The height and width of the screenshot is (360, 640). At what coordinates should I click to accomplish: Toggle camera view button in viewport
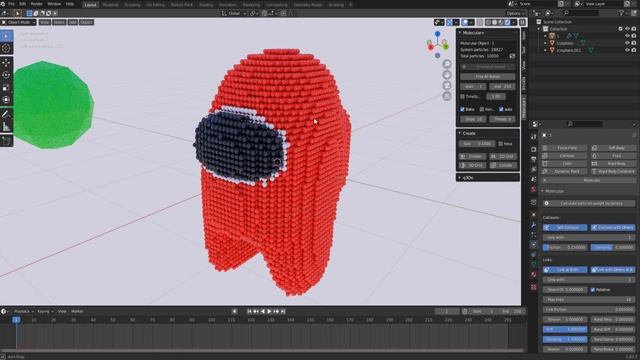click(447, 85)
